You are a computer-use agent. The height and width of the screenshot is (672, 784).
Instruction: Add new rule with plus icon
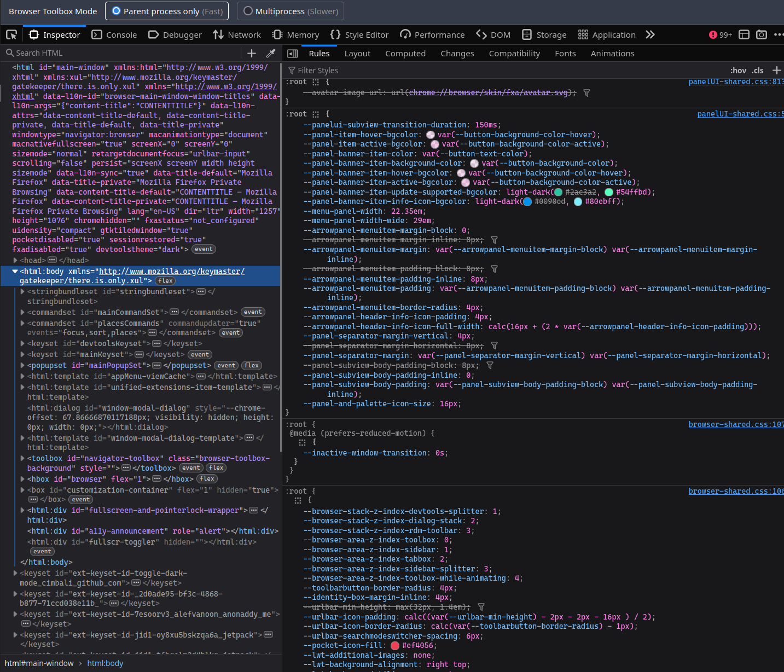pos(776,70)
